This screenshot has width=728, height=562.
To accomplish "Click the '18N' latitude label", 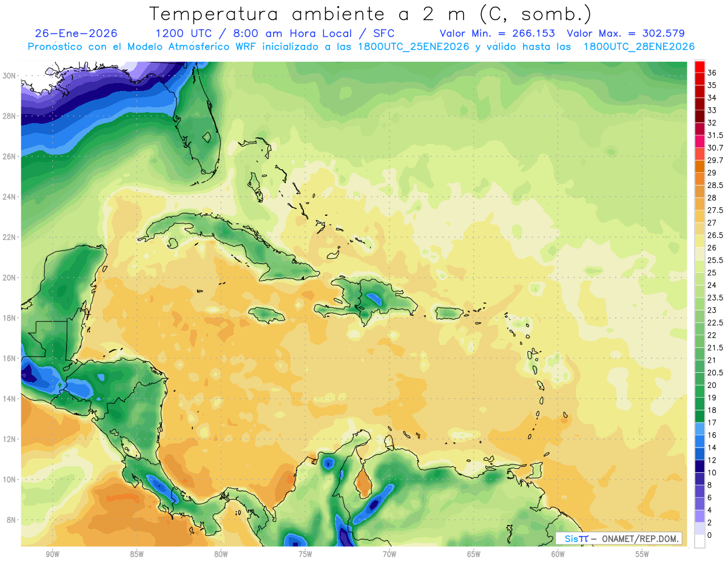I will (x=10, y=318).
